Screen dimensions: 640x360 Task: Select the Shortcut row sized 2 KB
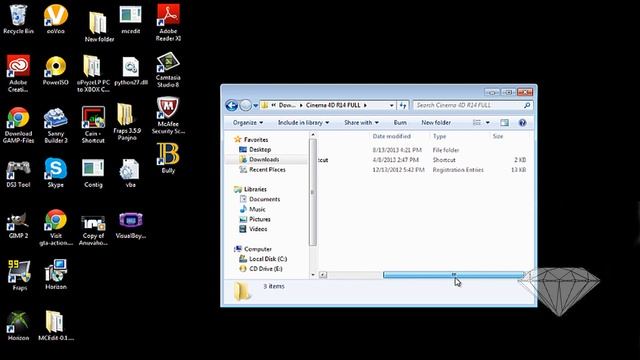[423, 160]
